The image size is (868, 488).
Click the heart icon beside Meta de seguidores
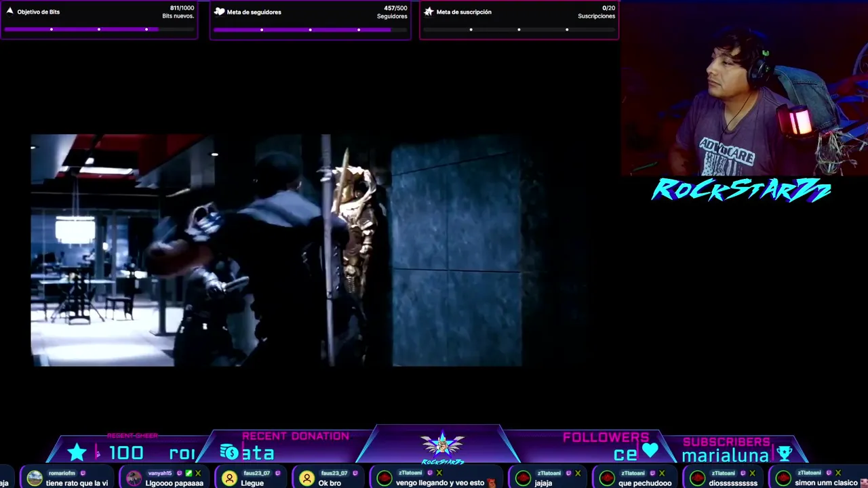tap(219, 12)
